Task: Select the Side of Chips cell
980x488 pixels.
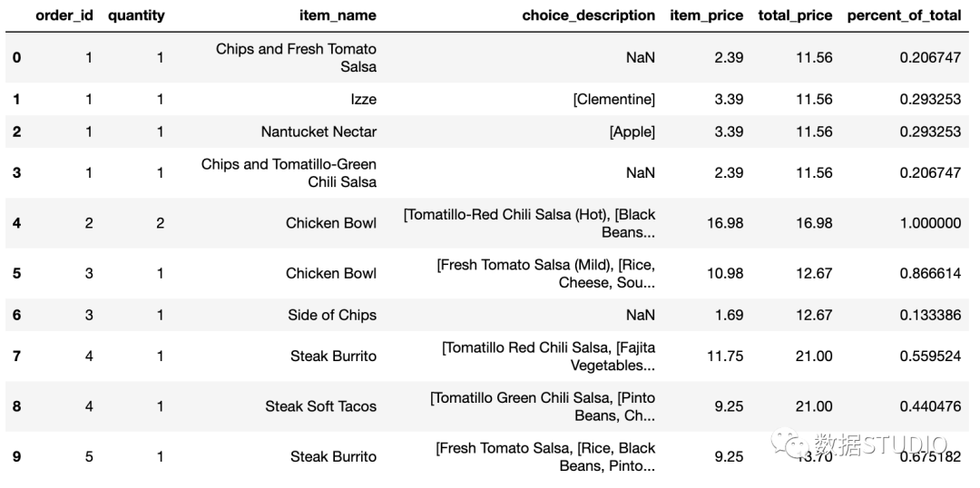Action: coord(332,315)
